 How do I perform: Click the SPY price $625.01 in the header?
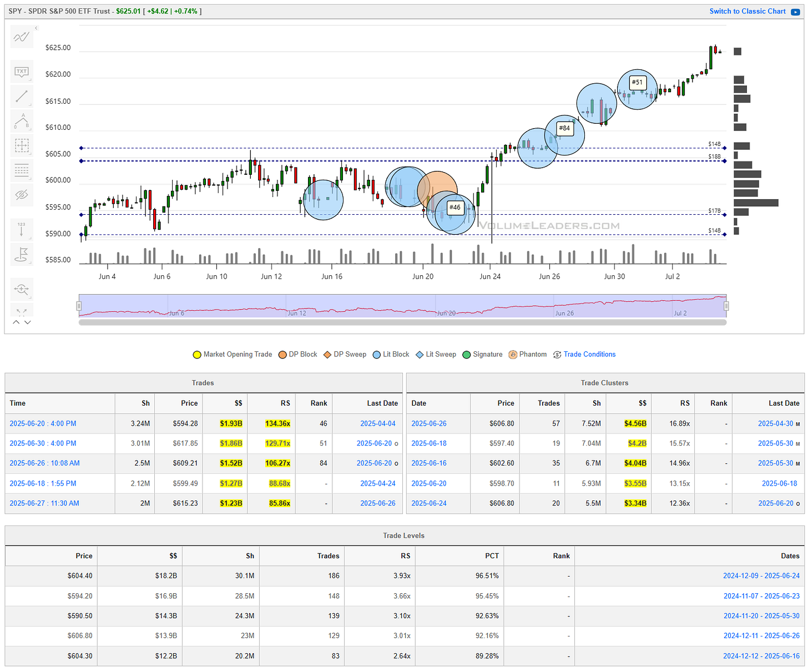point(129,11)
